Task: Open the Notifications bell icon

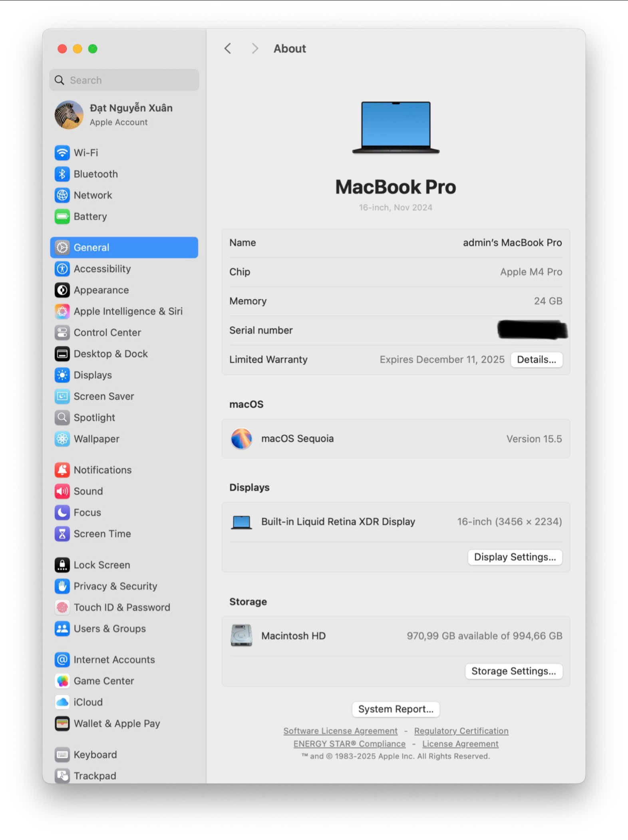Action: click(x=62, y=470)
